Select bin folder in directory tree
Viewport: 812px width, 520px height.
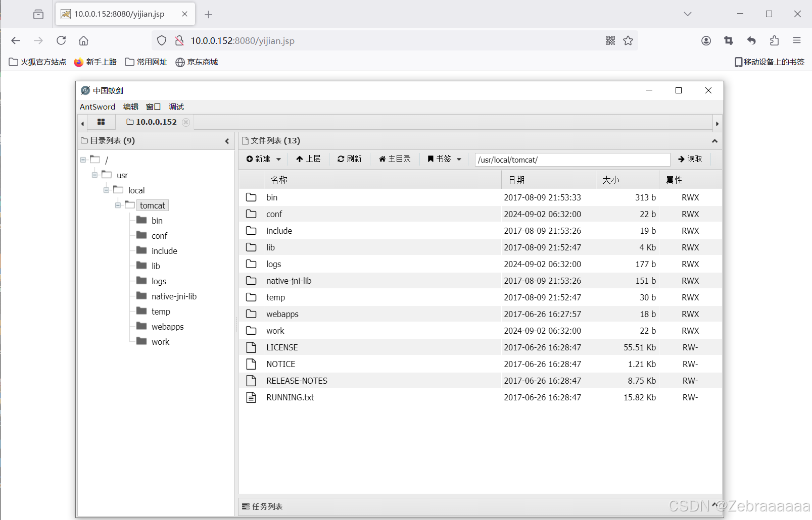157,221
